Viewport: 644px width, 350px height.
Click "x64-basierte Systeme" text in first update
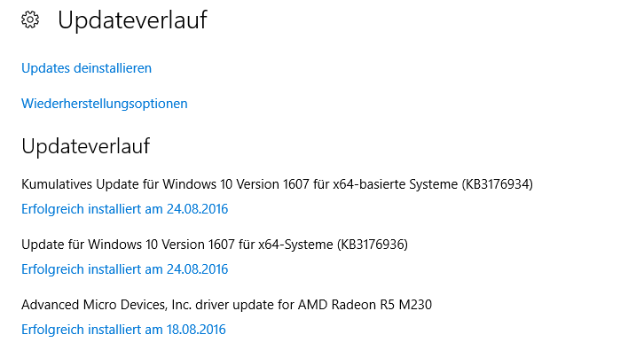pyautogui.click(x=395, y=184)
